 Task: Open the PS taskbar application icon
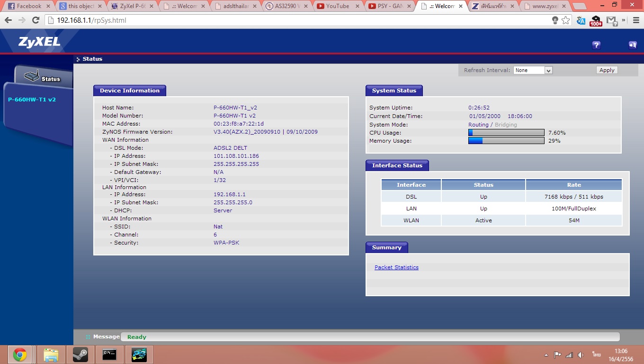pos(139,355)
